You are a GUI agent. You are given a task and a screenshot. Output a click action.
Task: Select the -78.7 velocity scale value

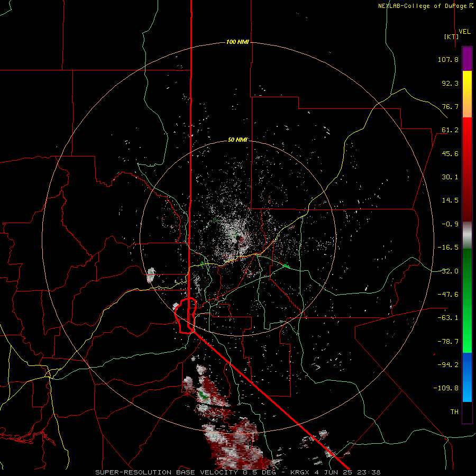(448, 342)
